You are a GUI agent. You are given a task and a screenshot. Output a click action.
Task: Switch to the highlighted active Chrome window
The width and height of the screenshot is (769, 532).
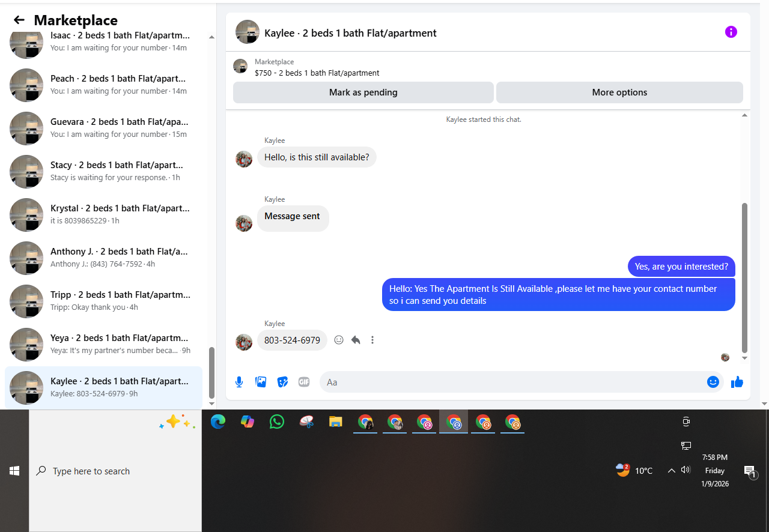pyautogui.click(x=454, y=422)
